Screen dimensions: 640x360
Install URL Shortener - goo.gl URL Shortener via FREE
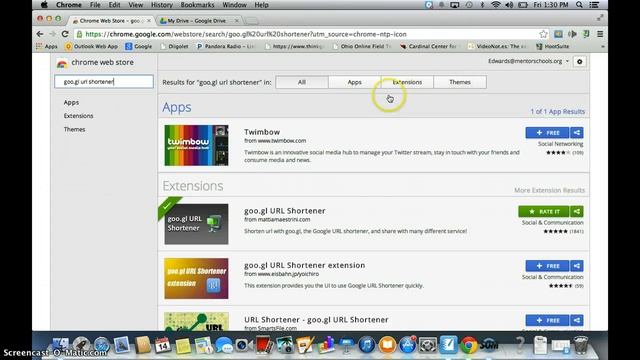click(x=547, y=320)
